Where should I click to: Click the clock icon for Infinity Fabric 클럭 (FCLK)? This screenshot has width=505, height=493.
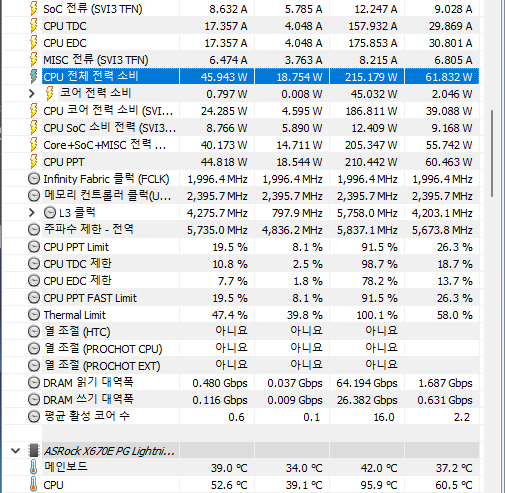[x=34, y=179]
